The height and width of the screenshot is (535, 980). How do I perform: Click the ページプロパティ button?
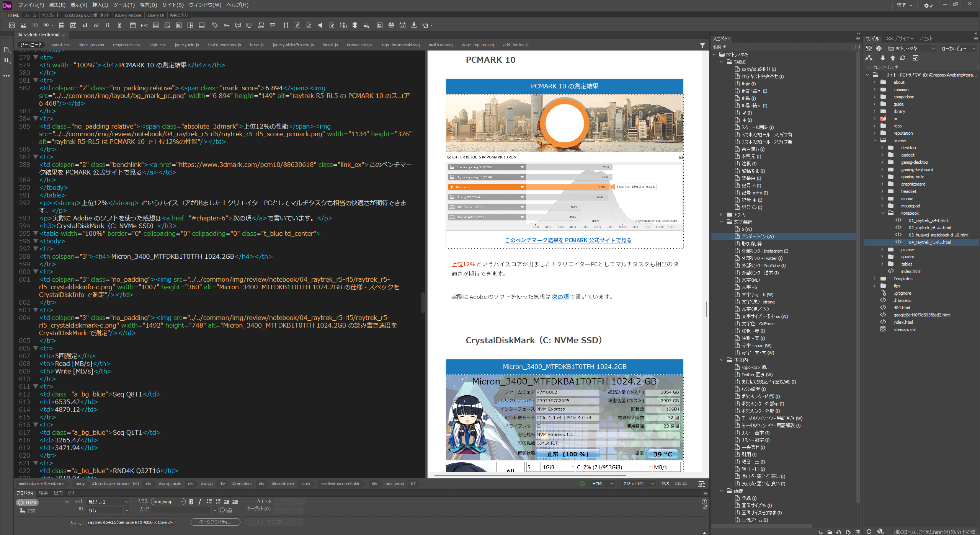[x=215, y=522]
